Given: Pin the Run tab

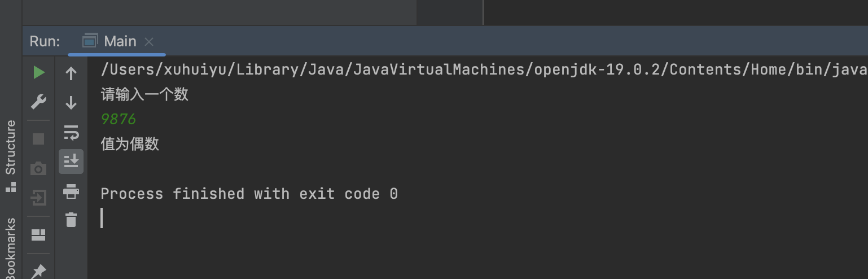Looking at the screenshot, I should (38, 271).
